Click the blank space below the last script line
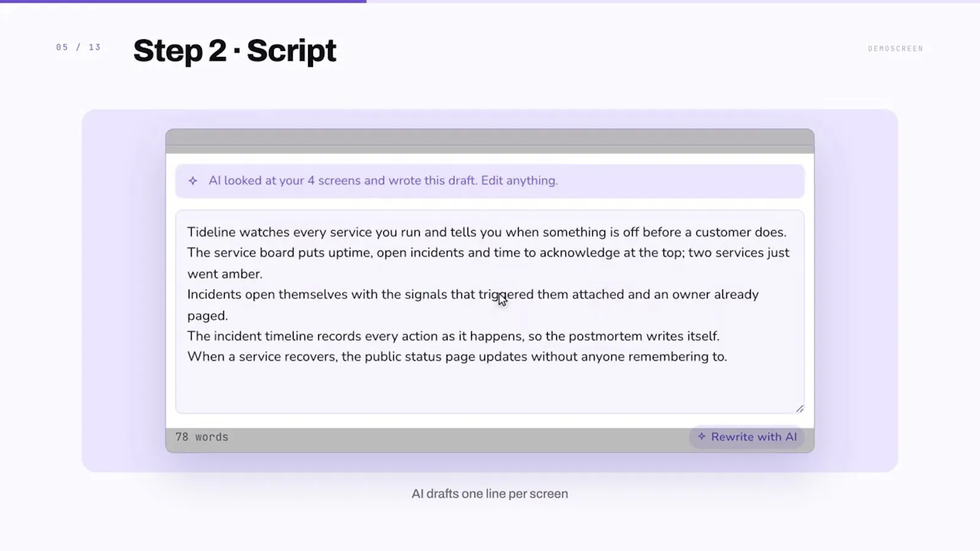 (489, 389)
